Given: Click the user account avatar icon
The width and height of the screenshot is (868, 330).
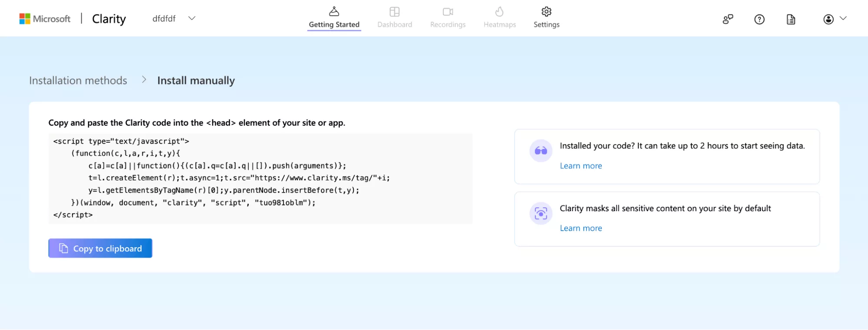Looking at the screenshot, I should click(828, 19).
